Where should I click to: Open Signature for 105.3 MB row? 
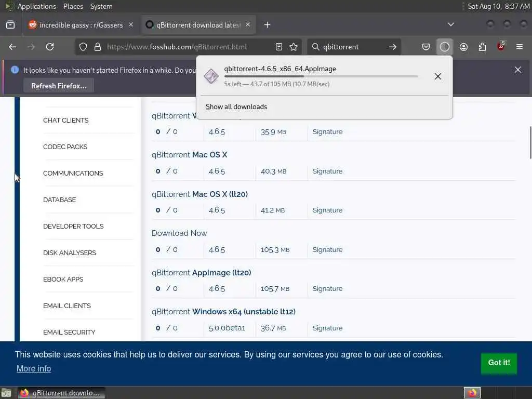pos(327,249)
